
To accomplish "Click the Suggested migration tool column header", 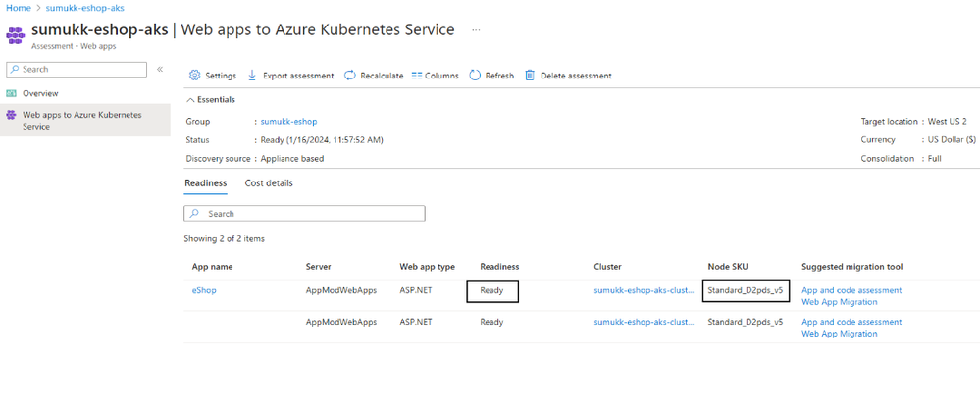I will (851, 267).
